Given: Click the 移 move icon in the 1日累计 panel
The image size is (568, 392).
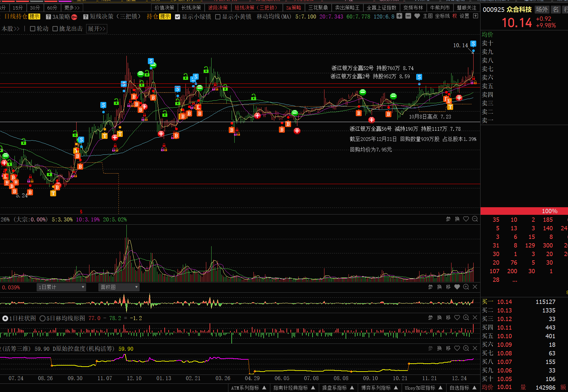Looking at the screenshot, I should point(448,287).
